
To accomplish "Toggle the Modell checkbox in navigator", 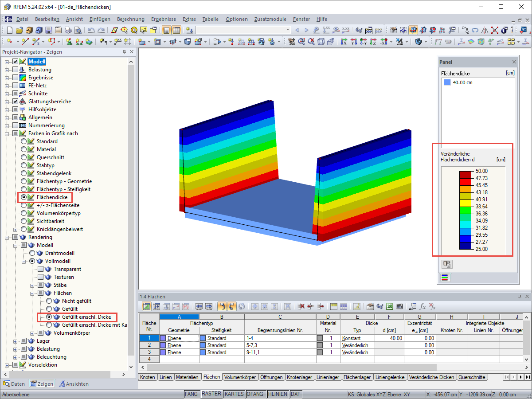I will click(16, 62).
